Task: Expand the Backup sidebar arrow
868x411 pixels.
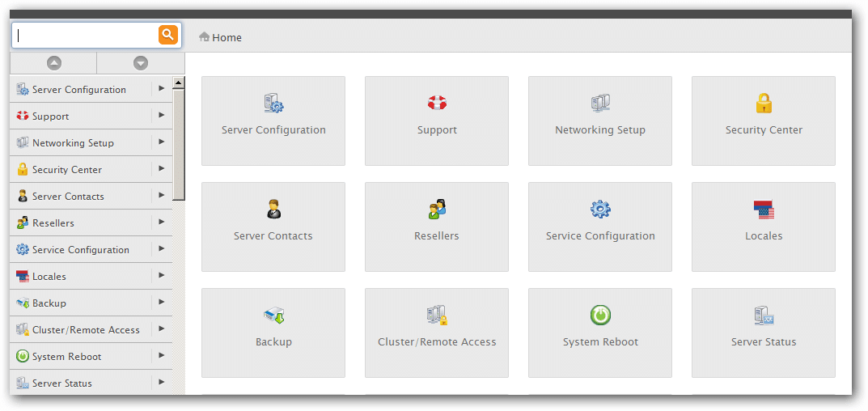Action: (x=162, y=303)
